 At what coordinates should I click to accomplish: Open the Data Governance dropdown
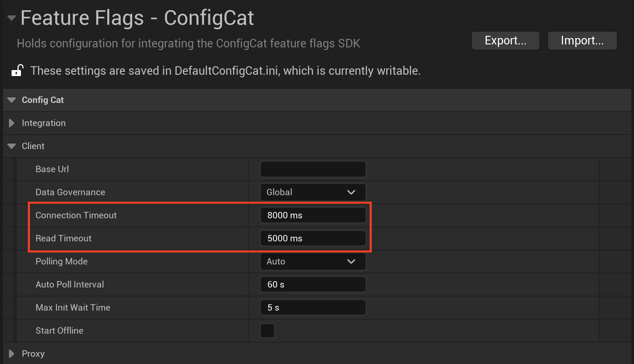click(x=313, y=192)
